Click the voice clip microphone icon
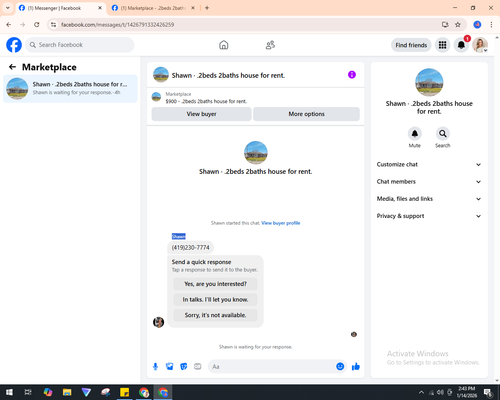Viewport: 500px width, 400px height. tap(155, 367)
